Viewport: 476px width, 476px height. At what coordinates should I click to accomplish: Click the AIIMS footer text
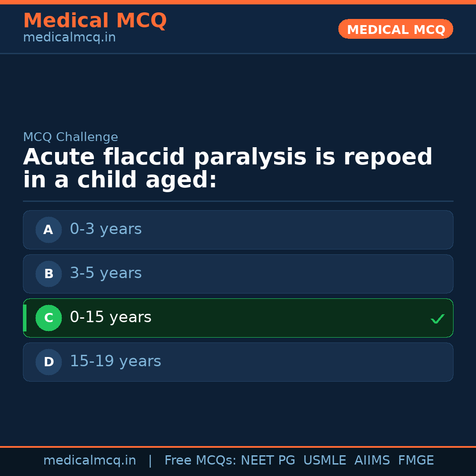[x=372, y=461]
